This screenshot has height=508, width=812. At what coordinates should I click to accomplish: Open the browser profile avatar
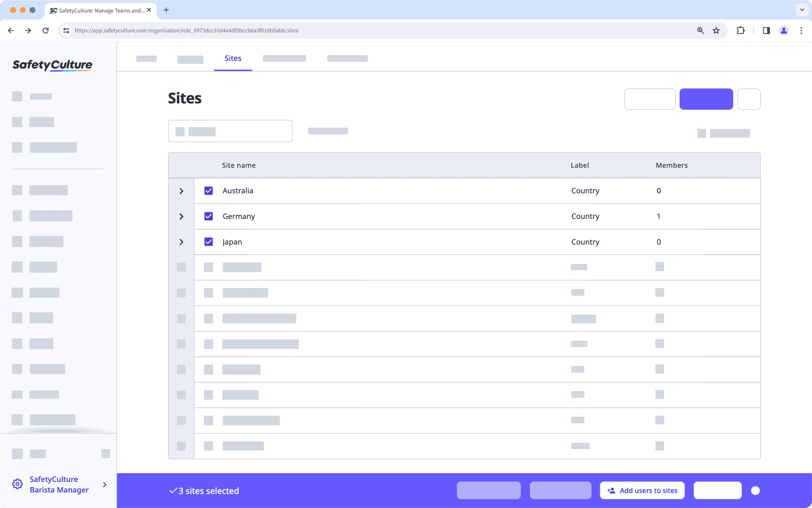tap(783, 30)
